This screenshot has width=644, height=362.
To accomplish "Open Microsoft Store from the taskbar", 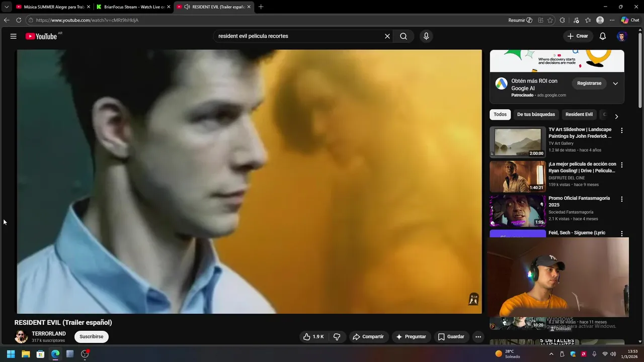I will coord(40,354).
